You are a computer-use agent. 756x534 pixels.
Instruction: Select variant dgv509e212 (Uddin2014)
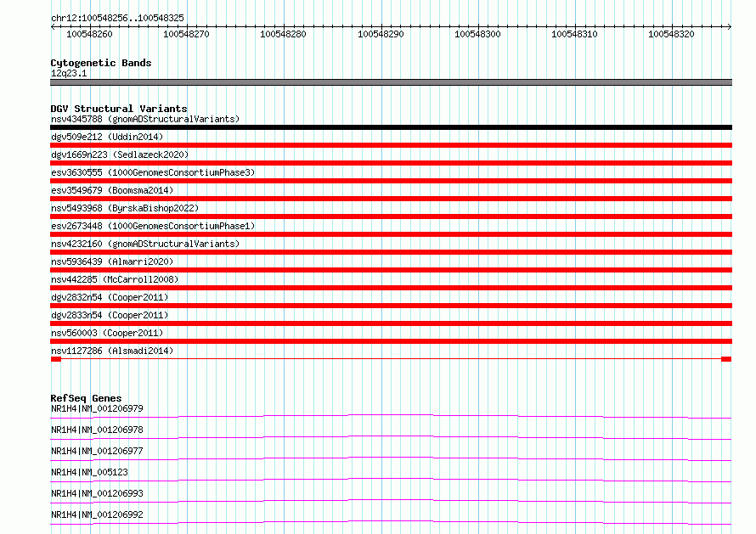tap(107, 137)
